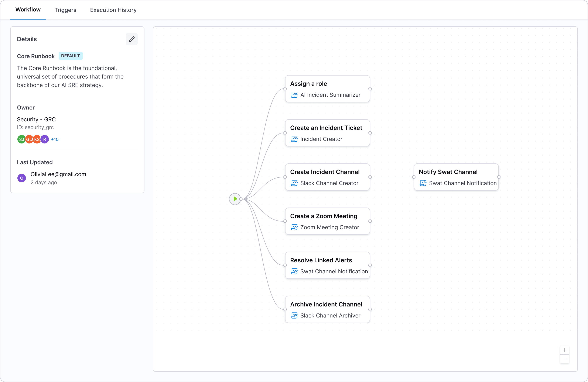Switch to the Execution History tab
Image resolution: width=588 pixels, height=382 pixels.
click(x=113, y=10)
